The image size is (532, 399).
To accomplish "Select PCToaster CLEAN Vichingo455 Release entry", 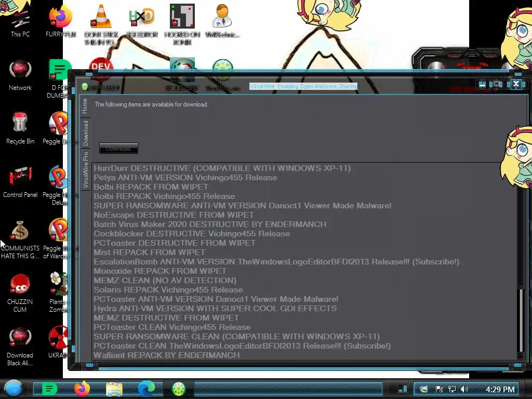I will pos(172,327).
